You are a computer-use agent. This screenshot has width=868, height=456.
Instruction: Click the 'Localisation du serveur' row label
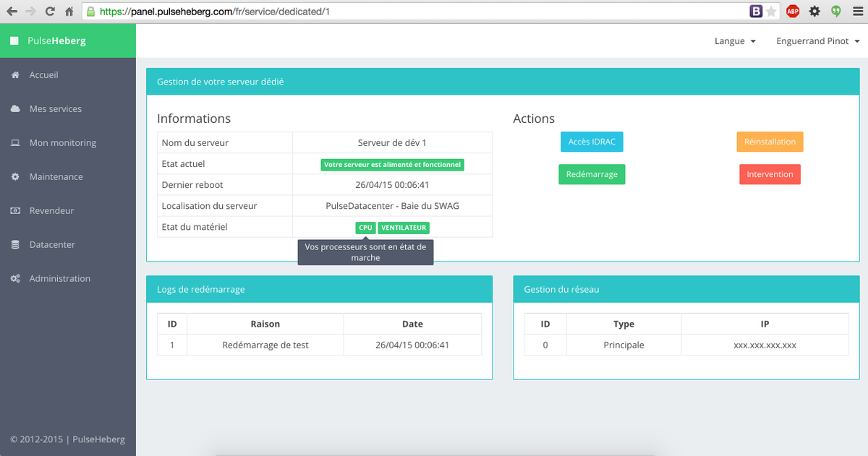[x=209, y=206]
